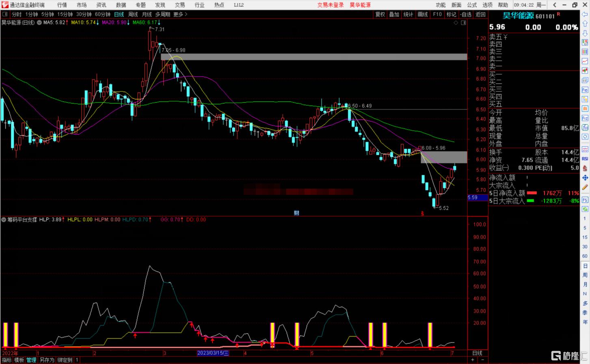This screenshot has width=590, height=364.
Task: Click the back navigation arrow
Action: click(555, 5)
